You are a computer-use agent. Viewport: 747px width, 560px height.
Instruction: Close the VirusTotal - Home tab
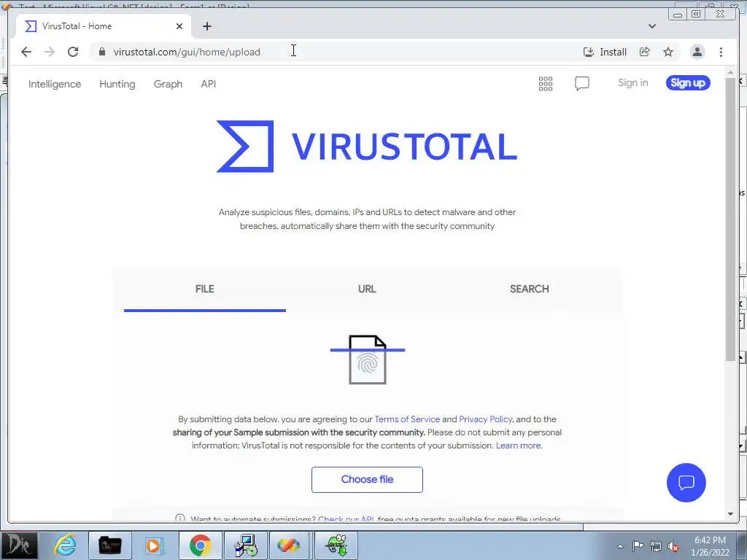[179, 26]
